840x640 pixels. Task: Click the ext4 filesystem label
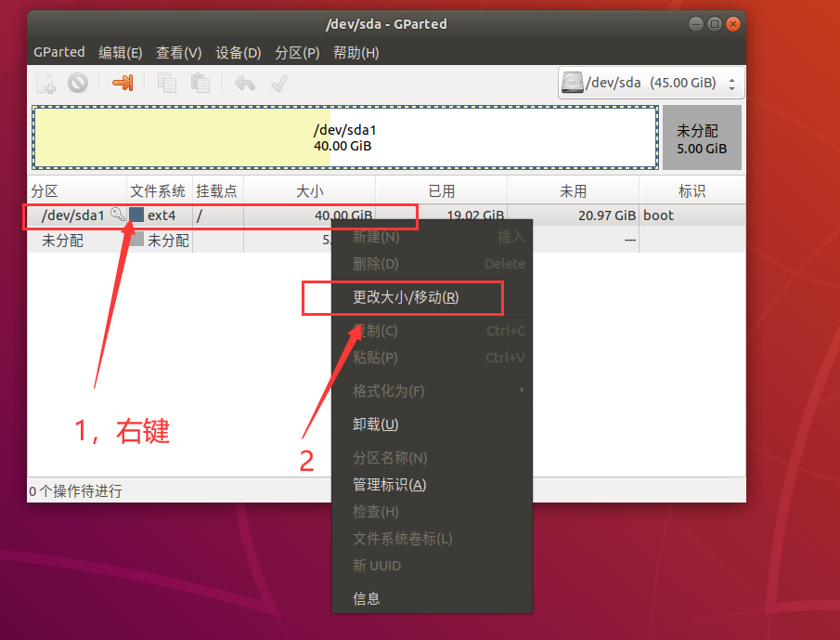tap(162, 216)
